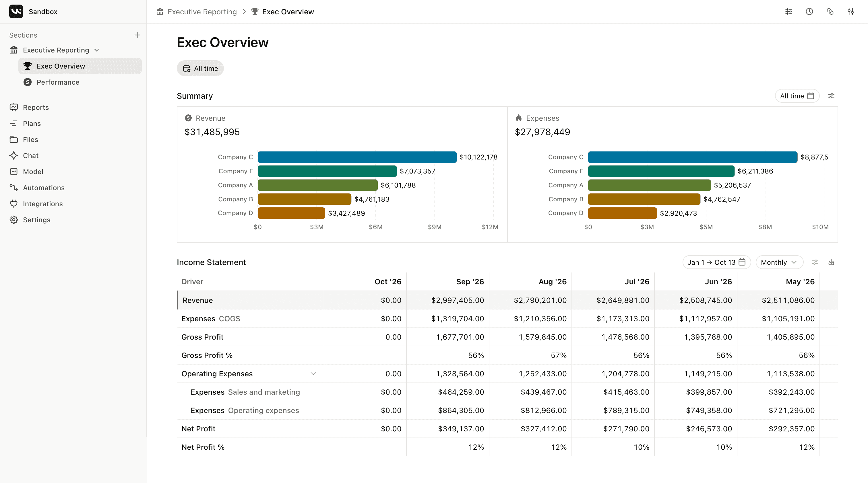This screenshot has width=868, height=483.
Task: Open version history clock icon
Action: (x=809, y=11)
